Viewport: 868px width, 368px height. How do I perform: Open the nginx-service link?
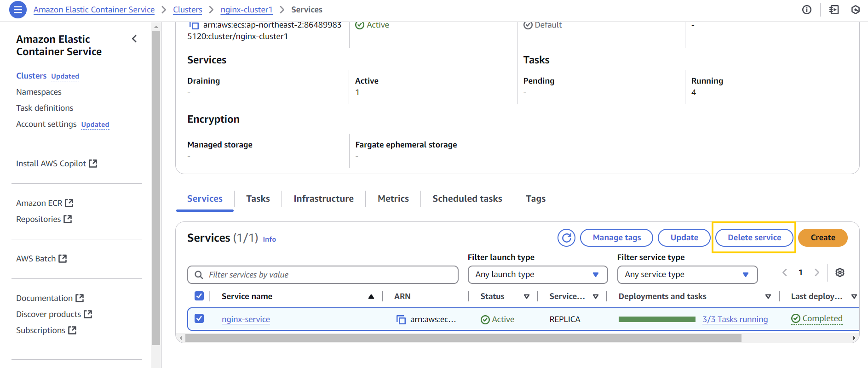pos(246,319)
